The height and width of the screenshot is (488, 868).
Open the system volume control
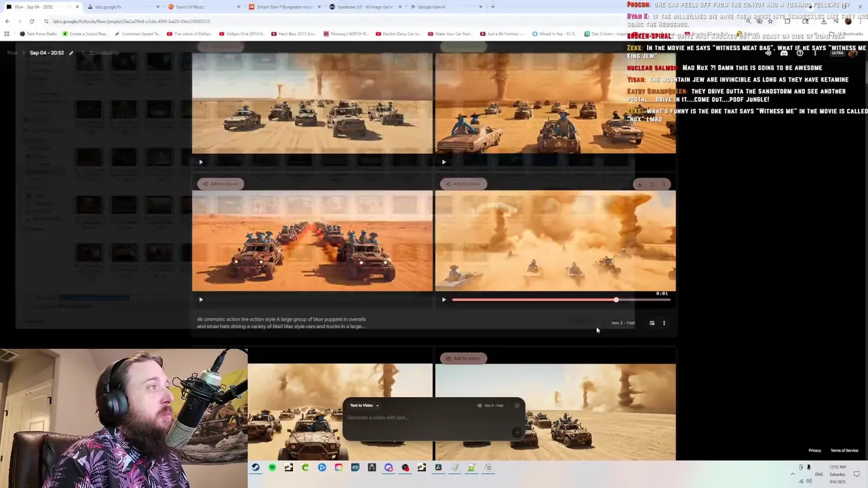(x=808, y=481)
